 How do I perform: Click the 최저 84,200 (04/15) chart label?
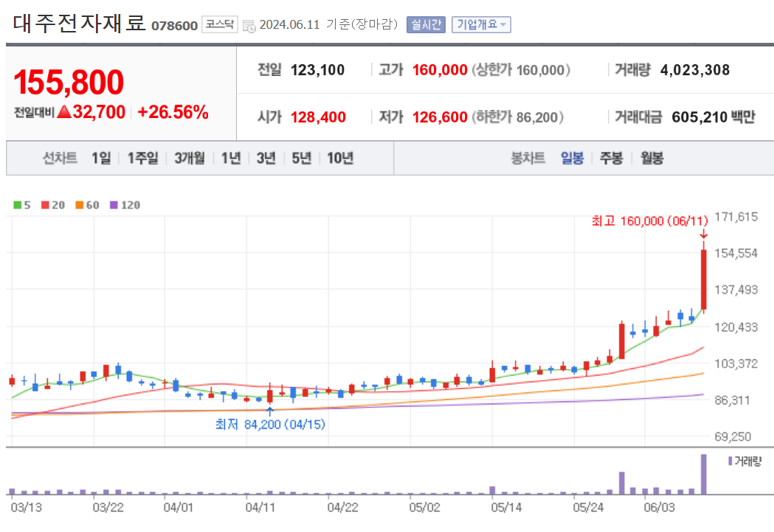(271, 424)
